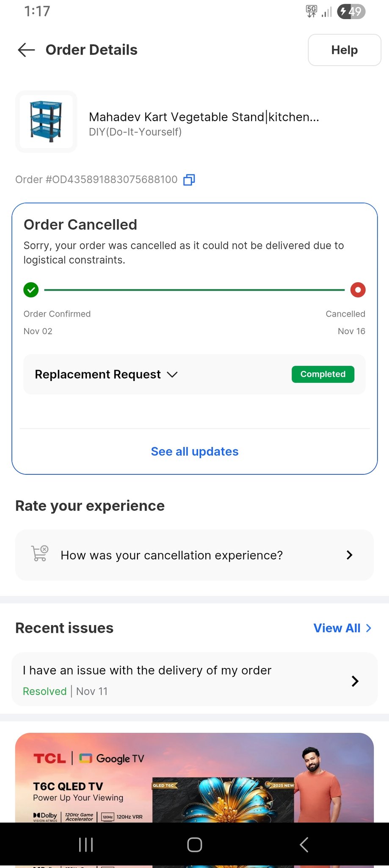Open the Help button

tap(344, 50)
